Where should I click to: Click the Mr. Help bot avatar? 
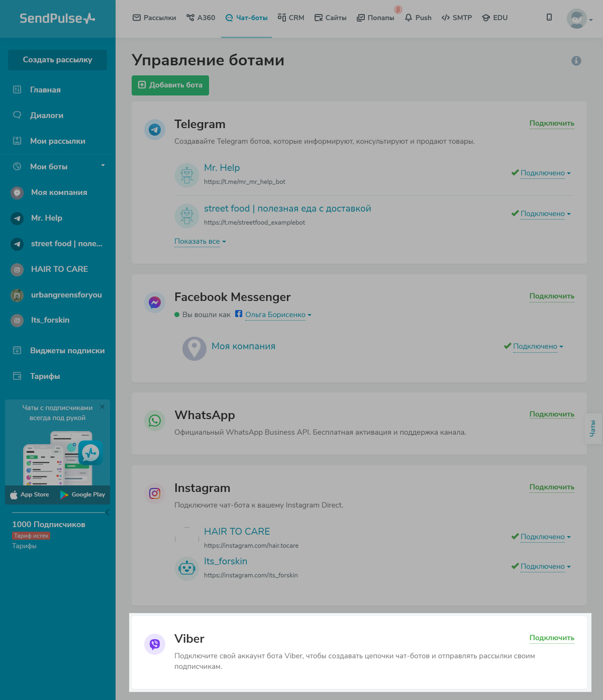[x=187, y=175]
